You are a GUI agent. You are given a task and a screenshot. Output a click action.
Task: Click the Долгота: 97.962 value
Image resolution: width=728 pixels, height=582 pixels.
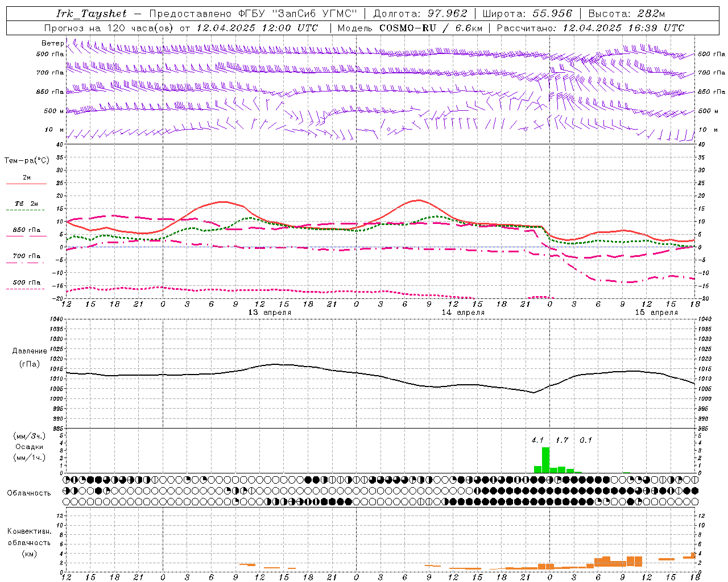tap(420, 14)
